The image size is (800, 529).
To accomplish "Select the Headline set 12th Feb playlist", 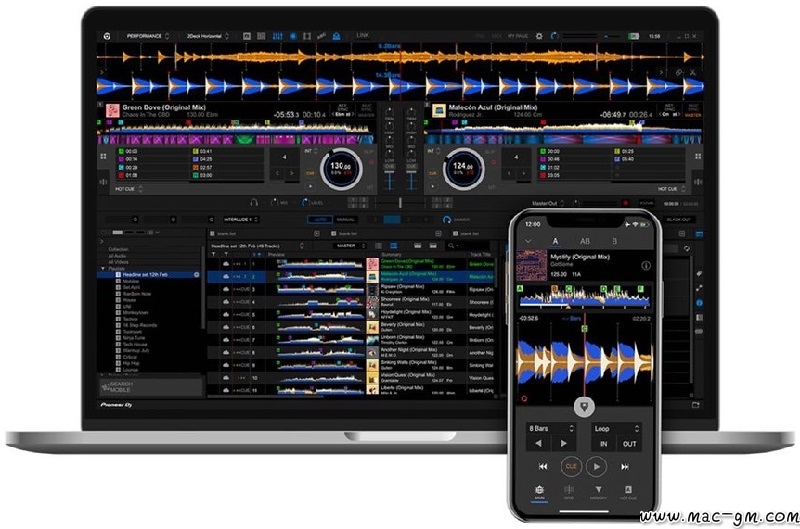I will [151, 274].
